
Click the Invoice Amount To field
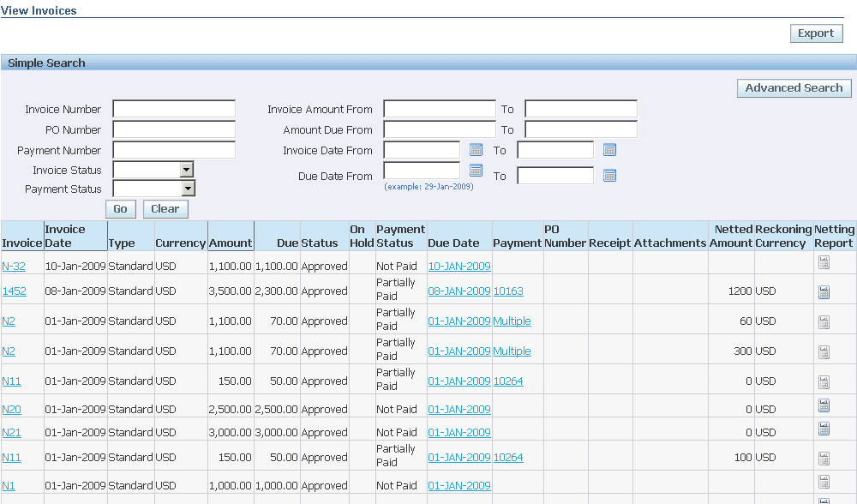tap(581, 109)
